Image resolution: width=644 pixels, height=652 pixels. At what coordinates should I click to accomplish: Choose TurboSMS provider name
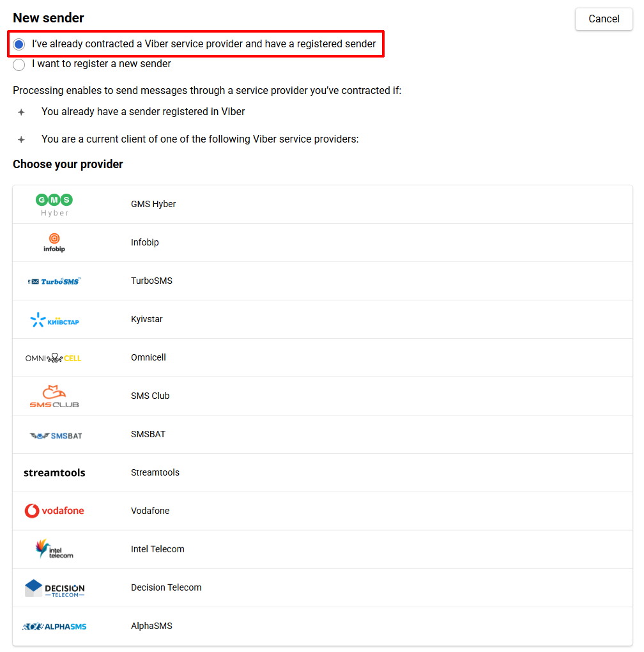(x=151, y=281)
